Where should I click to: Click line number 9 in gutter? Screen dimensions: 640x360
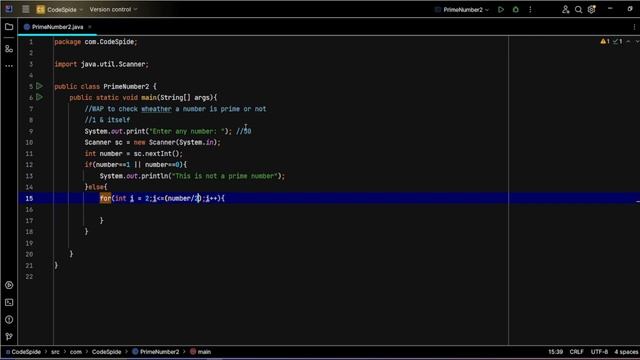coord(31,131)
